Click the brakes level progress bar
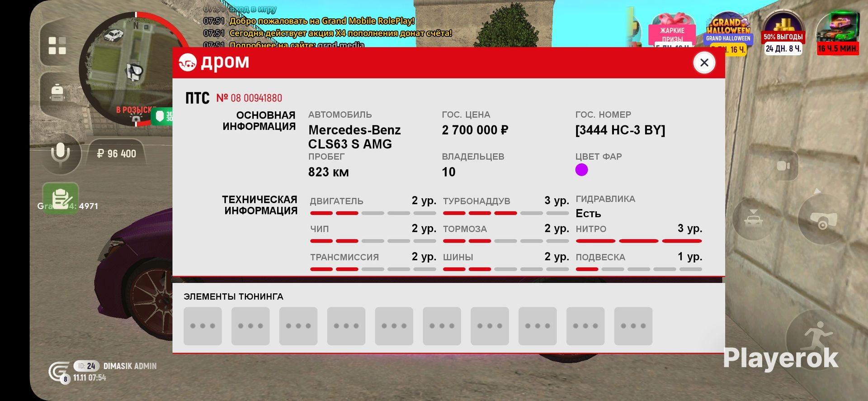The image size is (868, 401). coord(506,241)
